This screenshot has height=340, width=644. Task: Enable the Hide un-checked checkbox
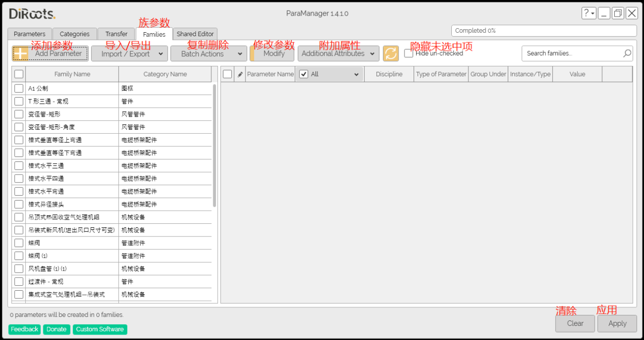[x=409, y=53]
